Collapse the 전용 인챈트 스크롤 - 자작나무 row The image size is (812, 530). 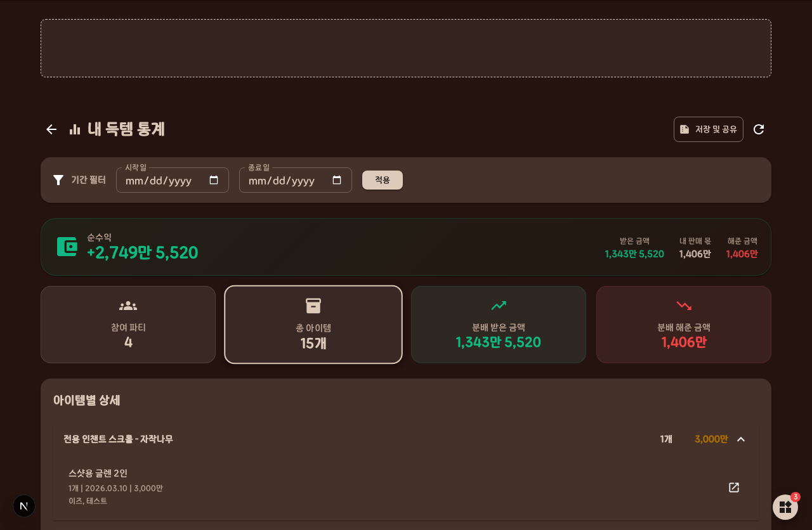tap(741, 439)
